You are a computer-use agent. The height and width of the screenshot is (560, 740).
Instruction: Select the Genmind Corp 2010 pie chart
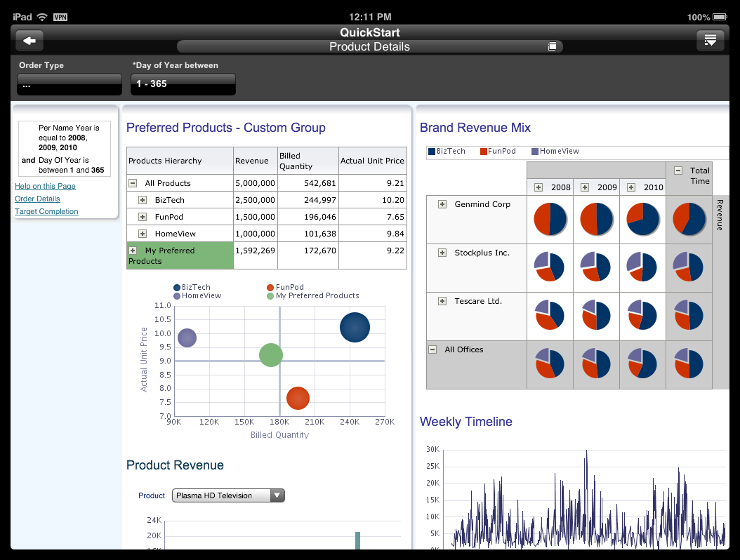pyautogui.click(x=643, y=220)
